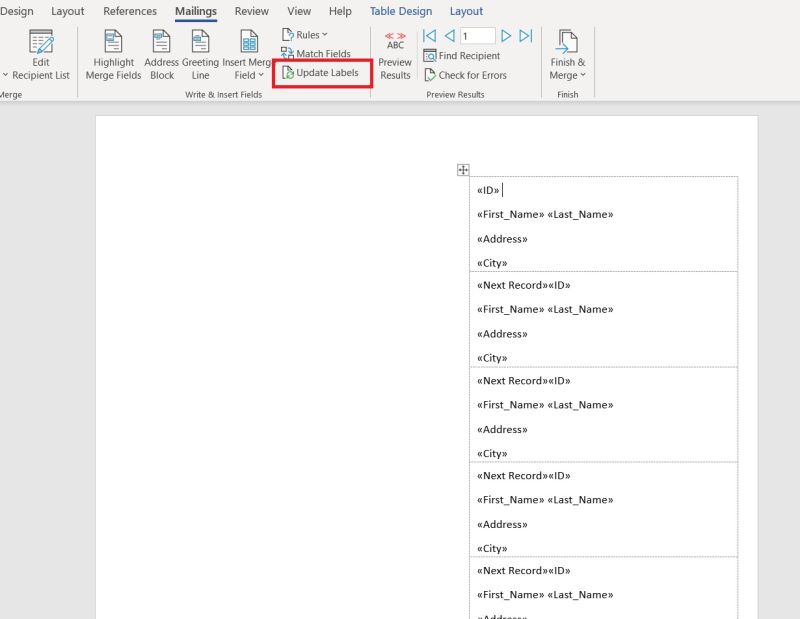
Task: Jump to the last record
Action: 526,34
